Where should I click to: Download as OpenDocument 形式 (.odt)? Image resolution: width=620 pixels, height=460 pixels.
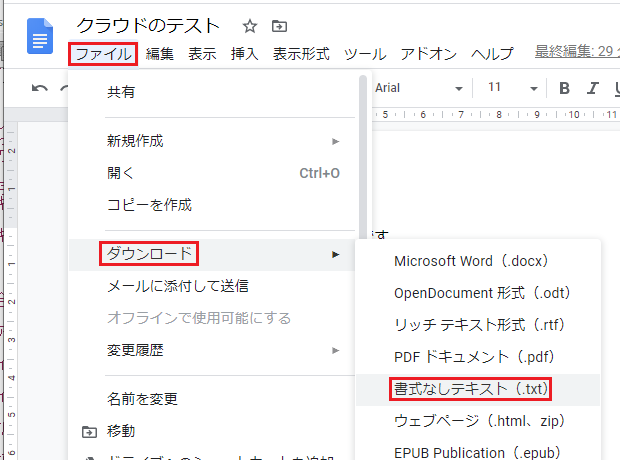tap(478, 293)
